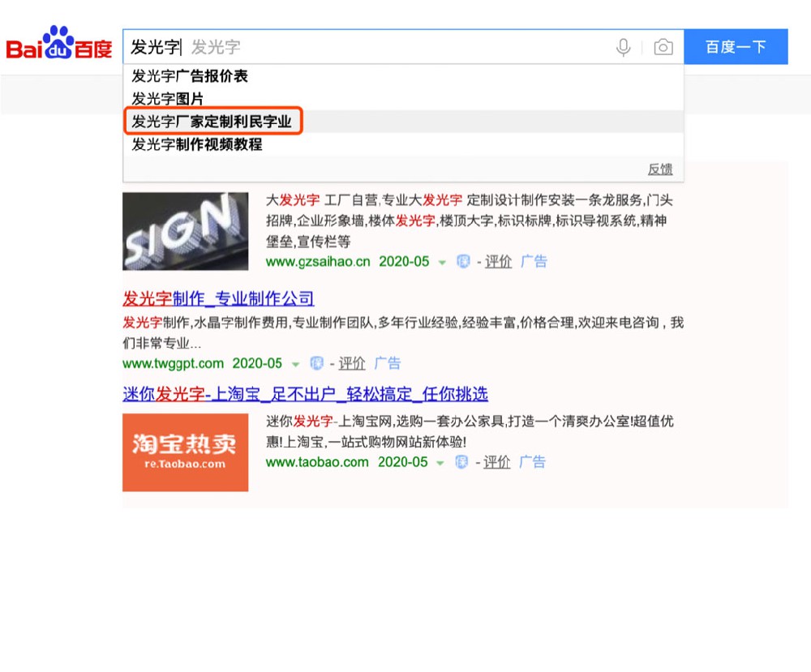Click description text starting 迷你发光字-上淘宝网

[x=470, y=431]
